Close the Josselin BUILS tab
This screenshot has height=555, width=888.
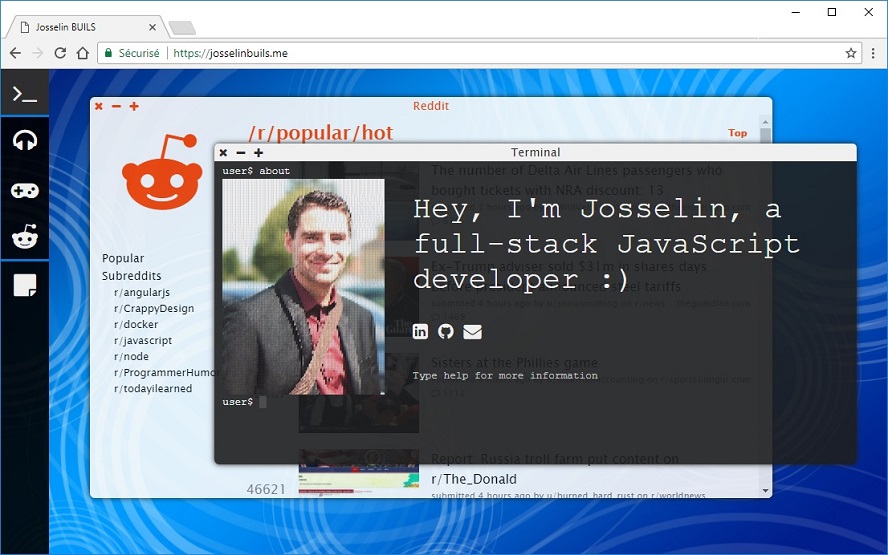[x=152, y=27]
